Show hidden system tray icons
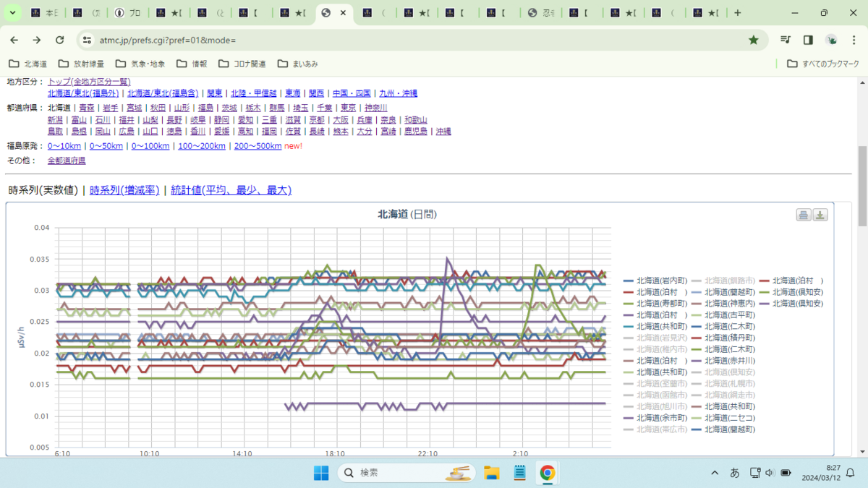The image size is (868, 488). 715,473
